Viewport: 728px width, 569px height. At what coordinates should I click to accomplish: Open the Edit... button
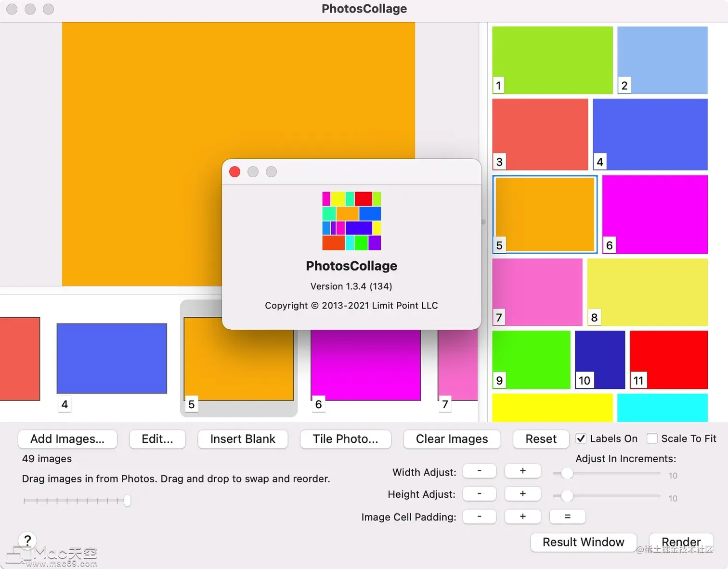157,439
